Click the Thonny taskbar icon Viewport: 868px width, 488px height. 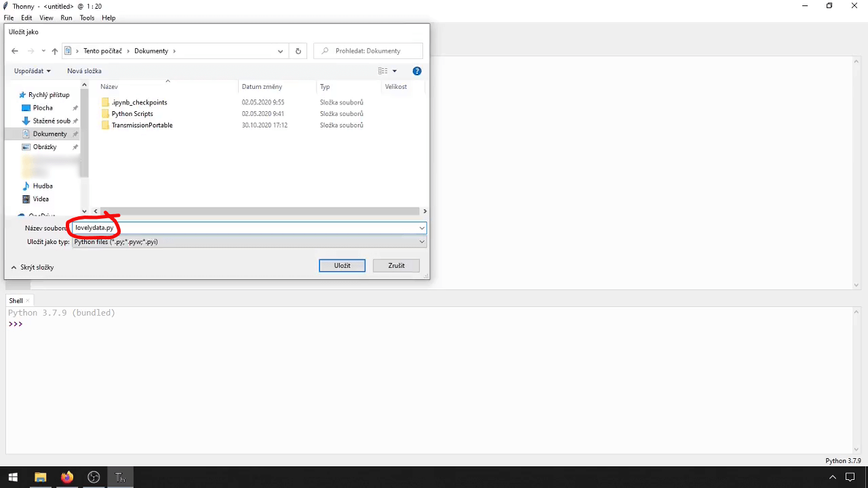point(120,477)
